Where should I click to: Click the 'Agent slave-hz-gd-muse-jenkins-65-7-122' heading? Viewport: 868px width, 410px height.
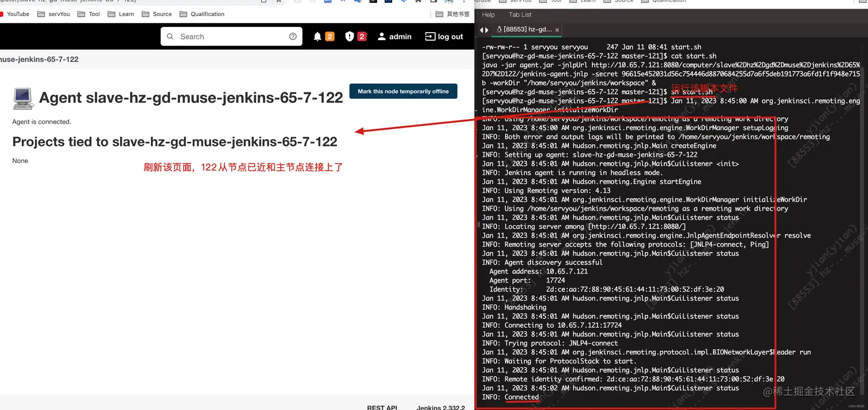(191, 98)
